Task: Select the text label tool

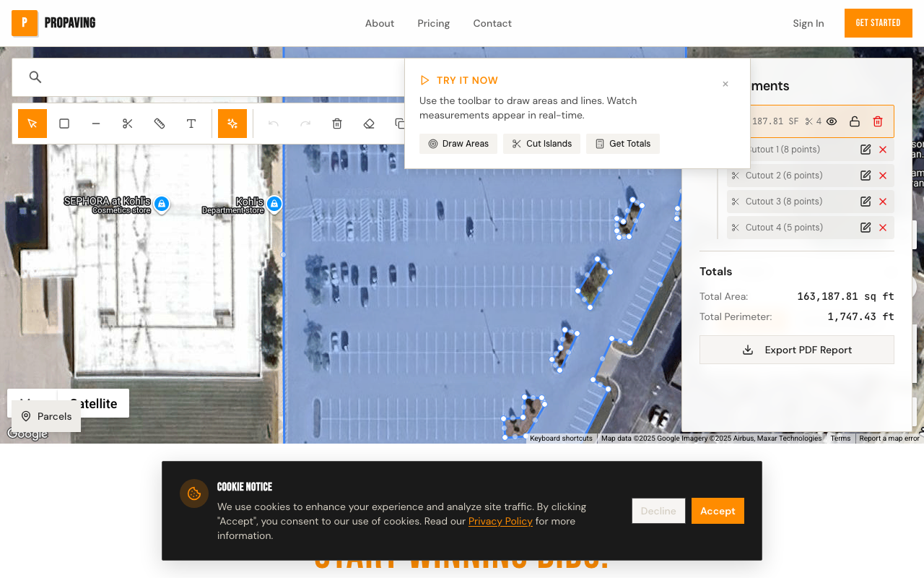Action: tap(191, 124)
